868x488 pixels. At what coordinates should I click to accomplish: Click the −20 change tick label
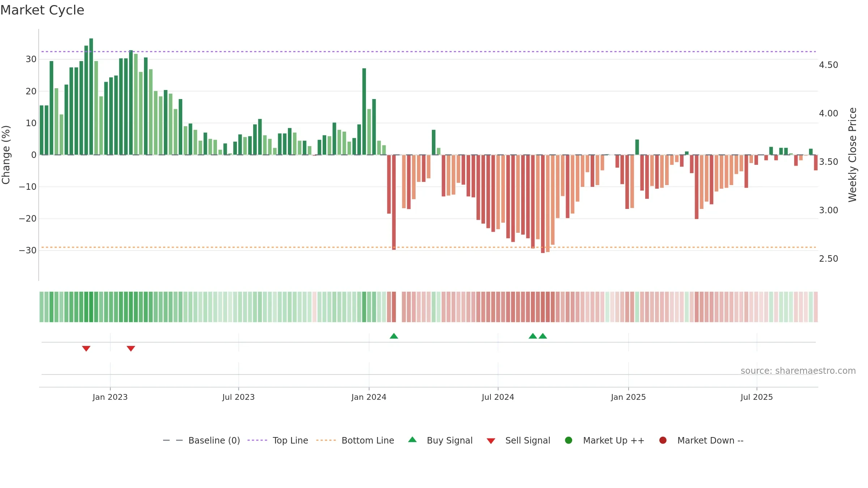[28, 219]
